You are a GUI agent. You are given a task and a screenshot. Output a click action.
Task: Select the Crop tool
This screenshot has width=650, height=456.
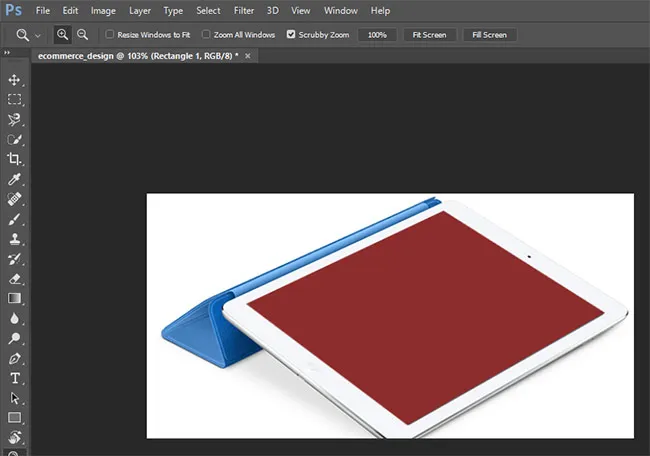point(14,159)
